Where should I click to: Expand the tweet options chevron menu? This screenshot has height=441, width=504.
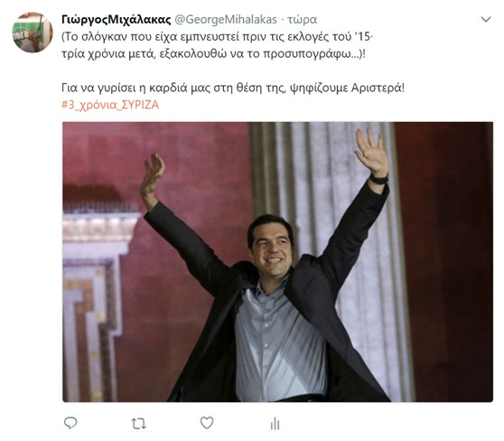(x=486, y=19)
